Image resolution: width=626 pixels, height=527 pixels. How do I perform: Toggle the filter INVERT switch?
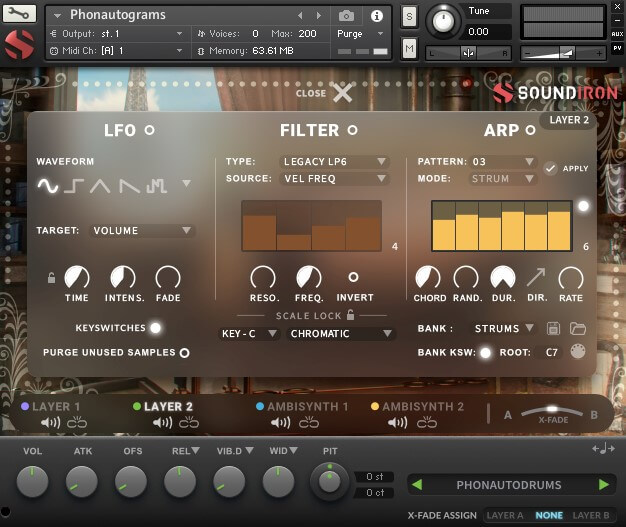(353, 277)
